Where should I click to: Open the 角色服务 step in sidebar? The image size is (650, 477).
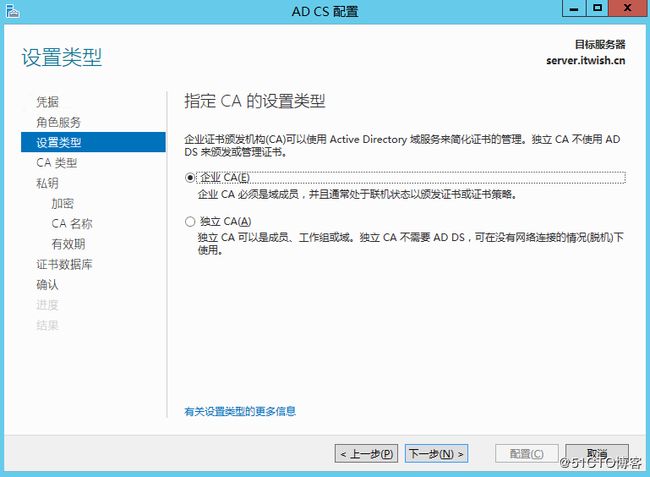58,122
